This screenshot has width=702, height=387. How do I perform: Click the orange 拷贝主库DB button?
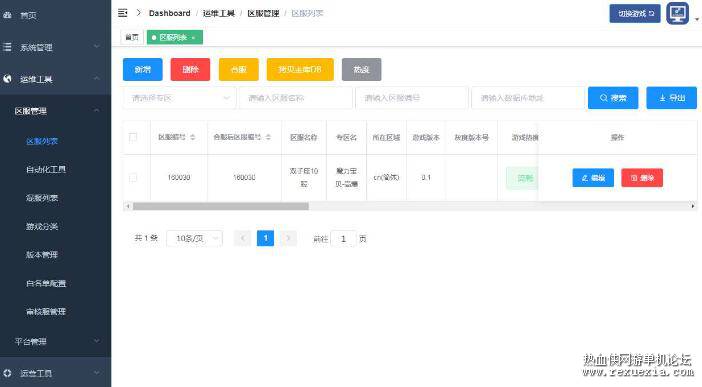[300, 69]
